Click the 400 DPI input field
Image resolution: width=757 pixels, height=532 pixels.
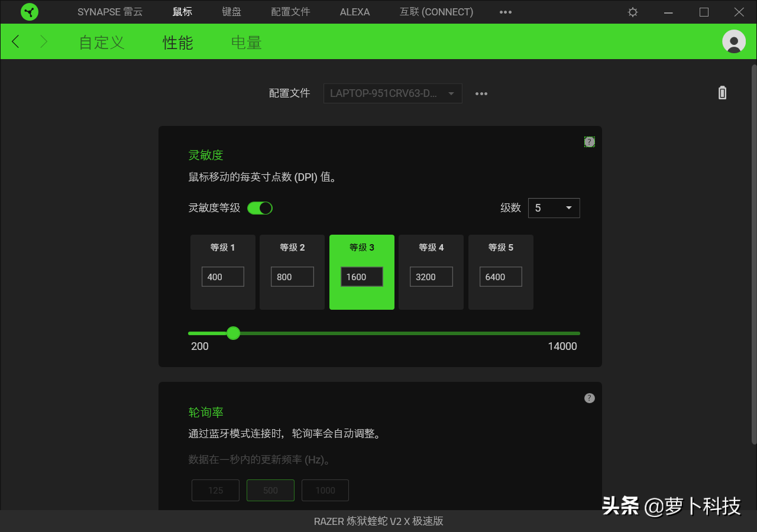(223, 277)
